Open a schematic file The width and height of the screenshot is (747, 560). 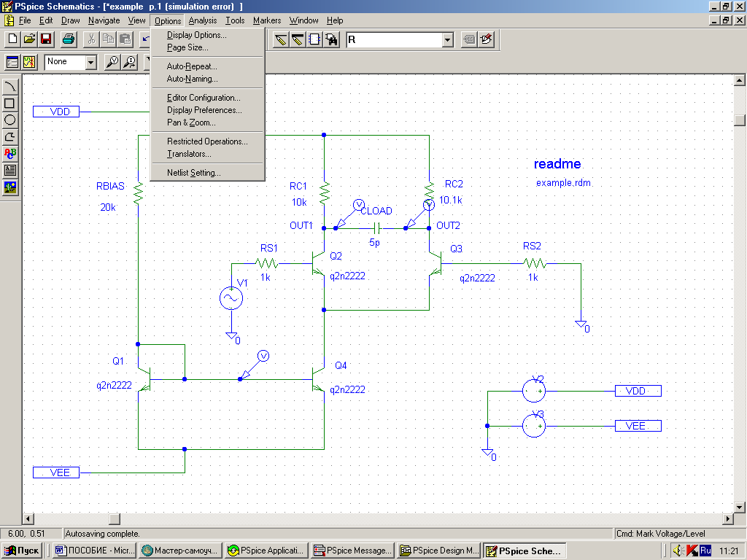[x=29, y=39]
